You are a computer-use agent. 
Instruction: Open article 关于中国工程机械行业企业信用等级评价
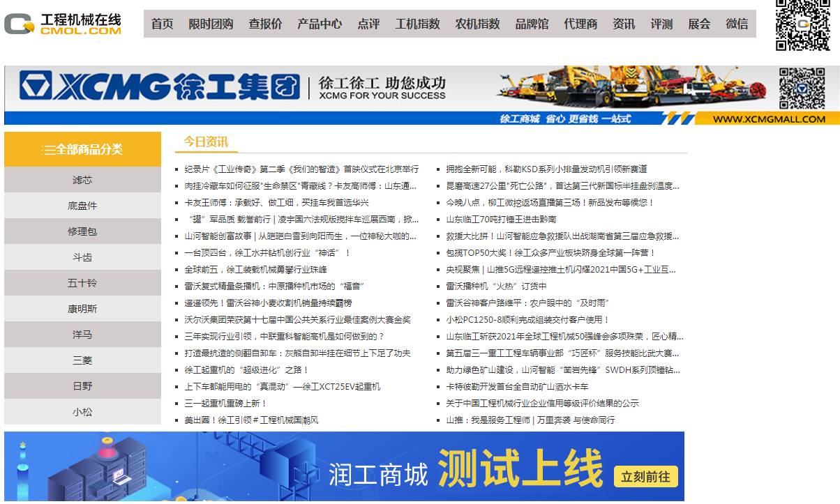coord(541,404)
